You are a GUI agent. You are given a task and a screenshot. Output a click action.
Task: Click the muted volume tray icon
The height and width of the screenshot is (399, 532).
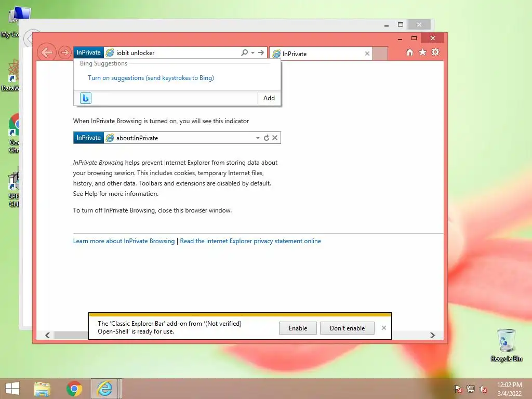(483, 389)
